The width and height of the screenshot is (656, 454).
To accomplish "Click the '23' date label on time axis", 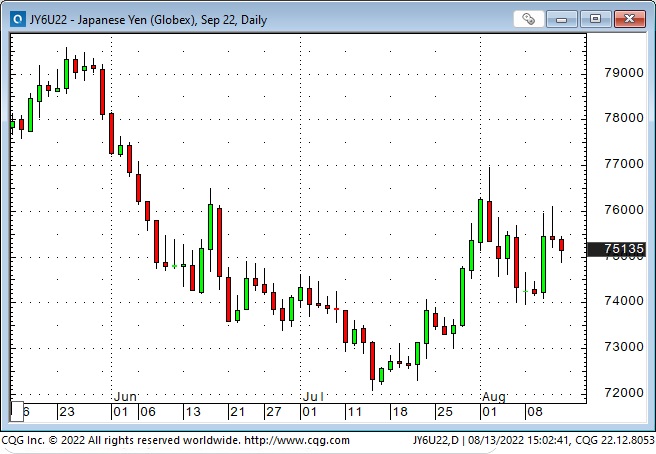I will click(67, 412).
